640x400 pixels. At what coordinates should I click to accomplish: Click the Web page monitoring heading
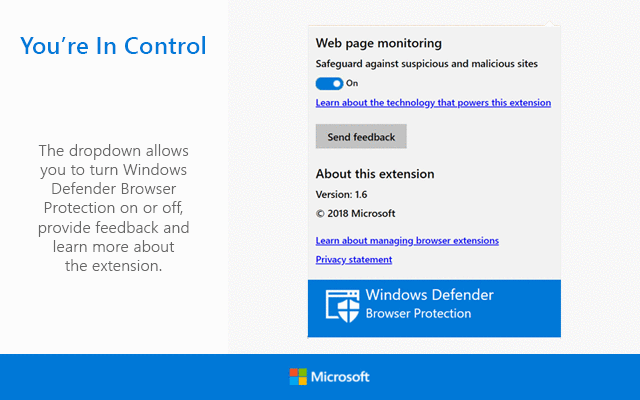tap(378, 43)
